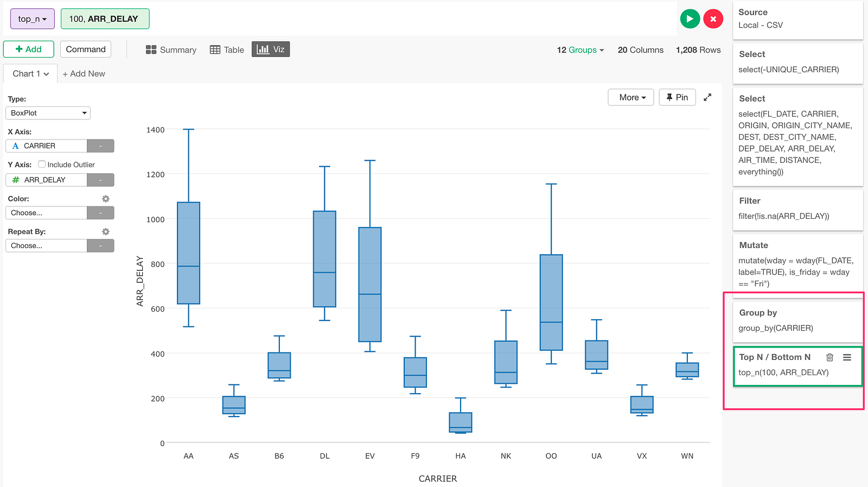Open the Top N step hamburger menu
Image resolution: width=868 pixels, height=487 pixels.
coord(847,357)
